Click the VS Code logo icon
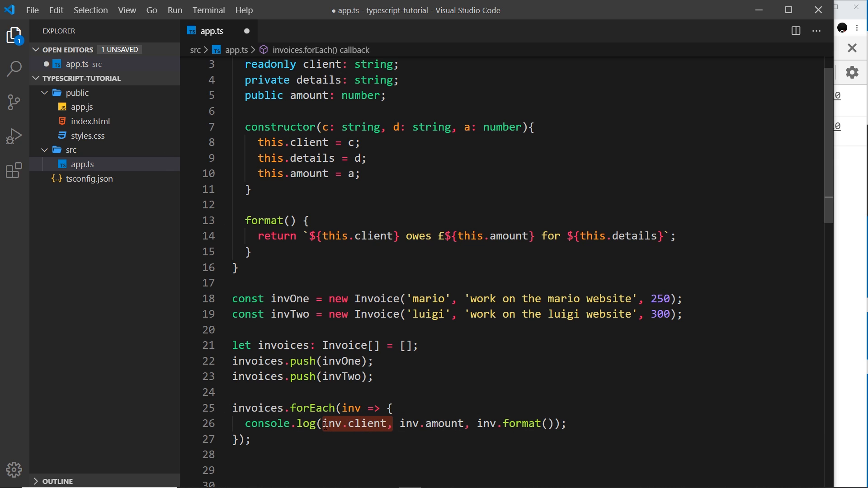The image size is (868, 488). coord(10,9)
